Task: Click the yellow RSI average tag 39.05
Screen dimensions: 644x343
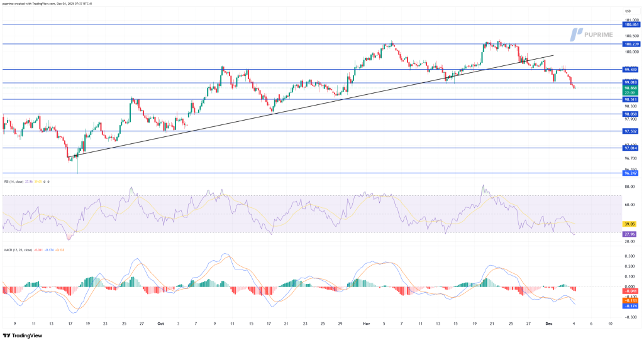Action: click(631, 224)
